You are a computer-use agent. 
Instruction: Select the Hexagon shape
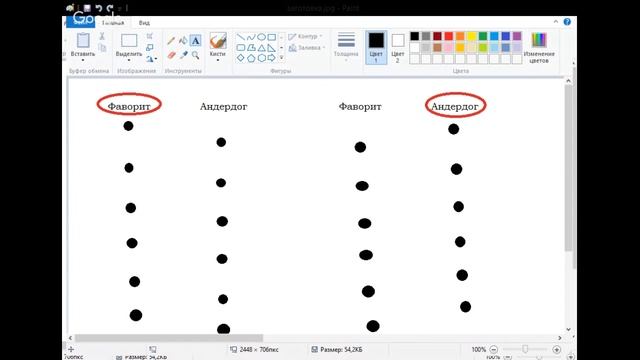pyautogui.click(x=261, y=58)
